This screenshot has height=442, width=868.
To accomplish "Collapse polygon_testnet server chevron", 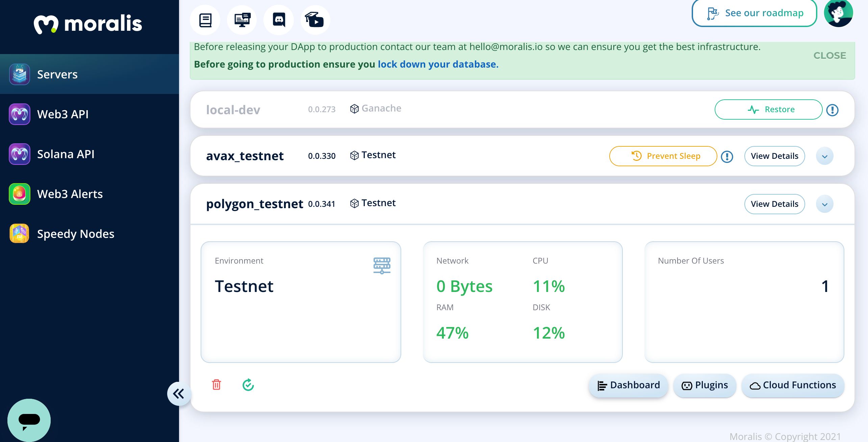I will (x=825, y=204).
